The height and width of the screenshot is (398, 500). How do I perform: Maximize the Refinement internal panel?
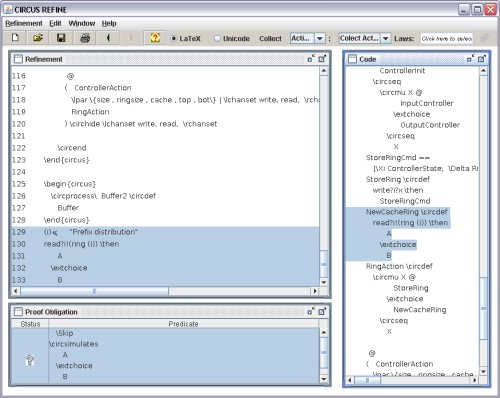pyautogui.click(x=322, y=59)
